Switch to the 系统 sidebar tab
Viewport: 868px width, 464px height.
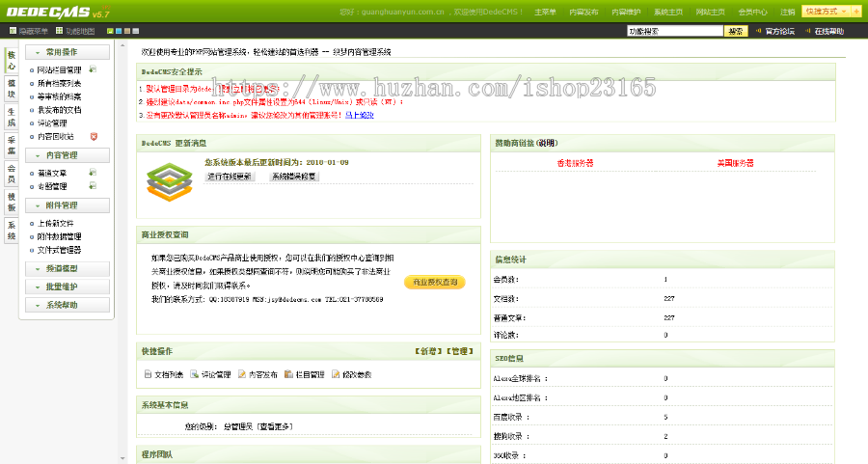[12, 231]
